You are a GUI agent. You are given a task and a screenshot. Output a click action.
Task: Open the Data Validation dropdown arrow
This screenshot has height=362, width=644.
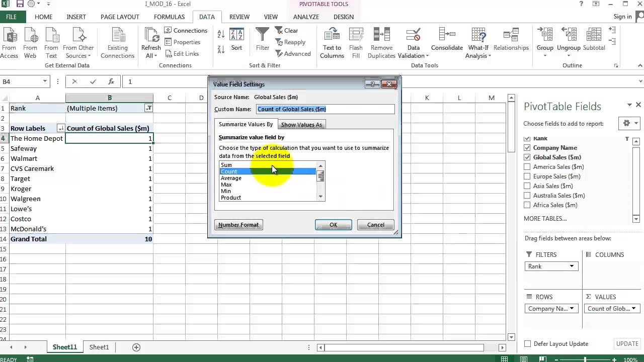427,56
